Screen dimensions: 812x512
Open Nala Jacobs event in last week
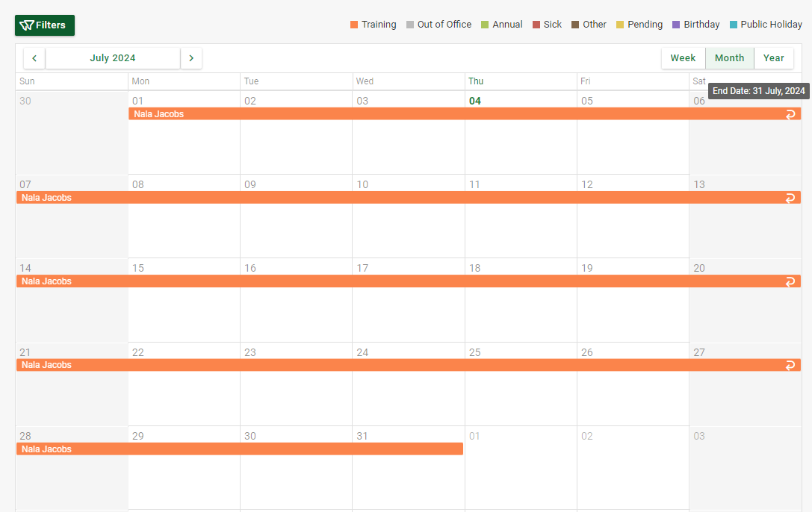(x=239, y=449)
